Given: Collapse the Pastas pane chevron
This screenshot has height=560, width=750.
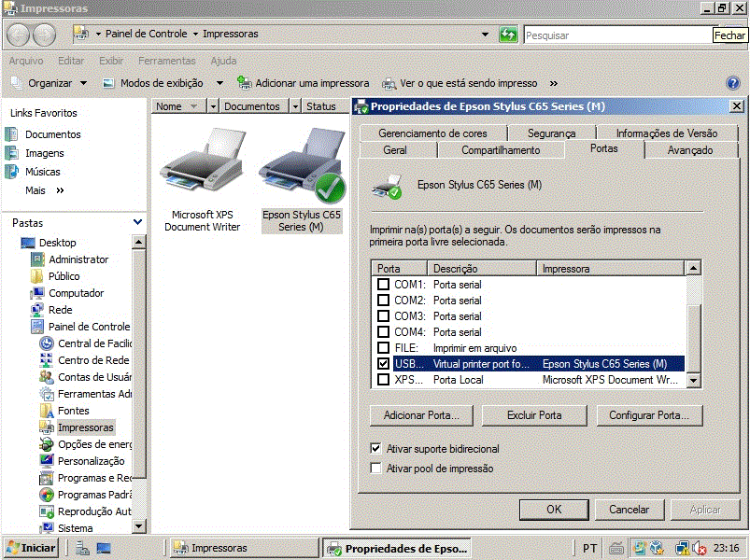Looking at the screenshot, I should (x=137, y=222).
